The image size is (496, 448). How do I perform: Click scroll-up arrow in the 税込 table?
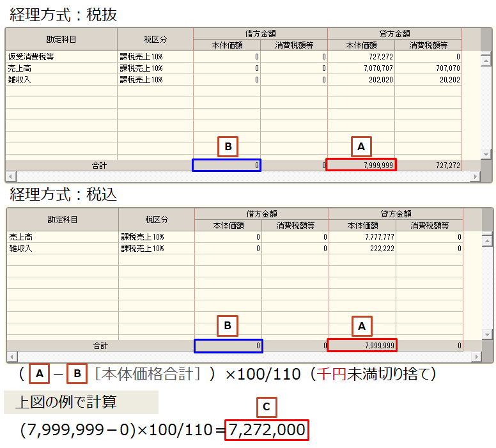point(487,242)
